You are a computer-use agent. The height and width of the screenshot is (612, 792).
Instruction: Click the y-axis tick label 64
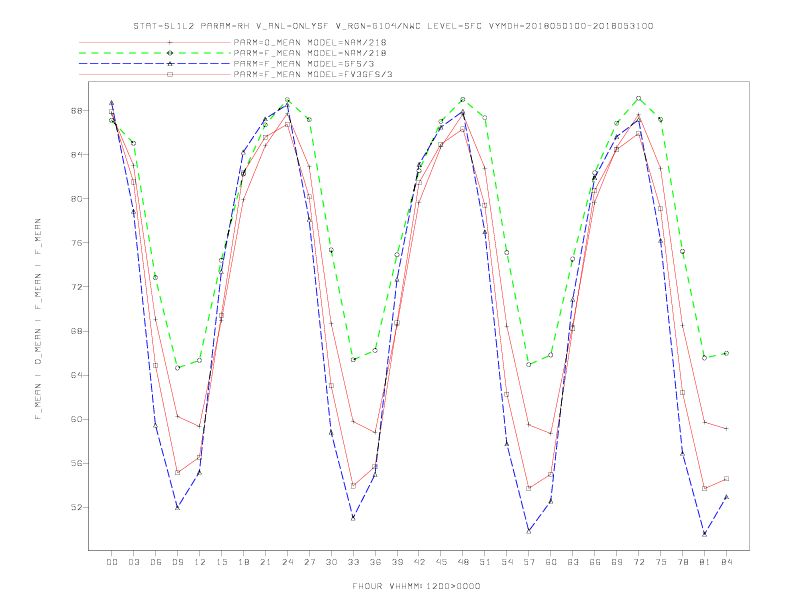78,375
